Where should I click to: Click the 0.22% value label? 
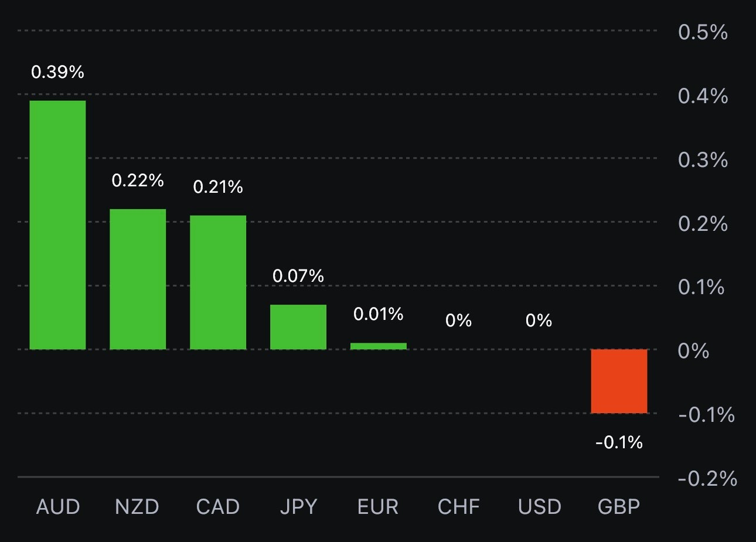[x=138, y=180]
